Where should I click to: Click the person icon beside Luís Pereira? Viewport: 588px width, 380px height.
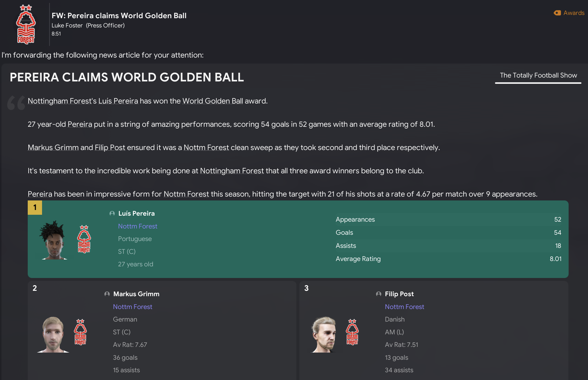click(112, 213)
